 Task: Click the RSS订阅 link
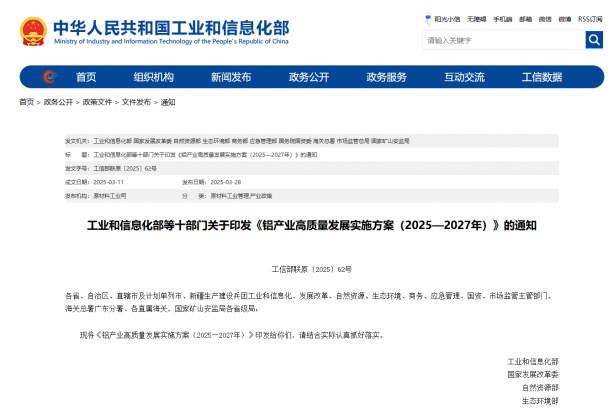(590, 19)
